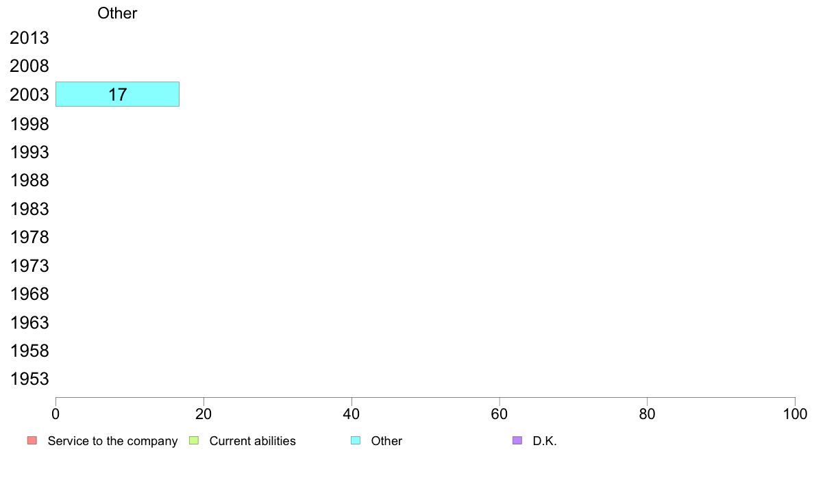Click the 100 tick label on x-axis
The height and width of the screenshot is (504, 814).
click(x=795, y=414)
